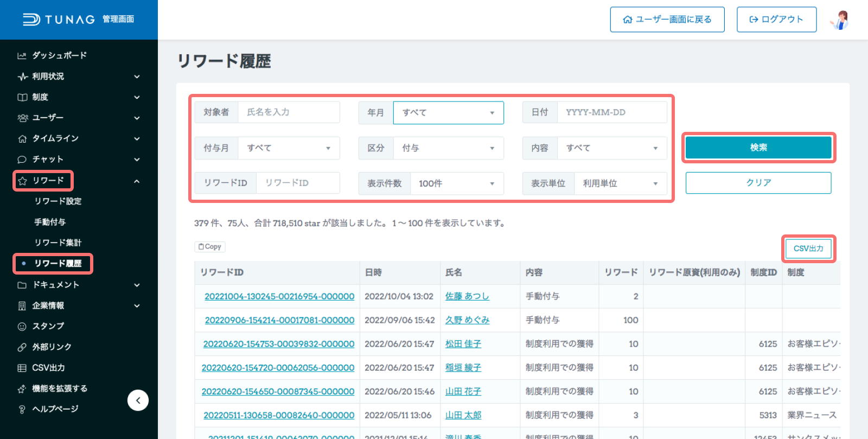The width and height of the screenshot is (868, 439).
Task: Open reward ID 20220511-130658-00082640-000000
Action: click(279, 415)
